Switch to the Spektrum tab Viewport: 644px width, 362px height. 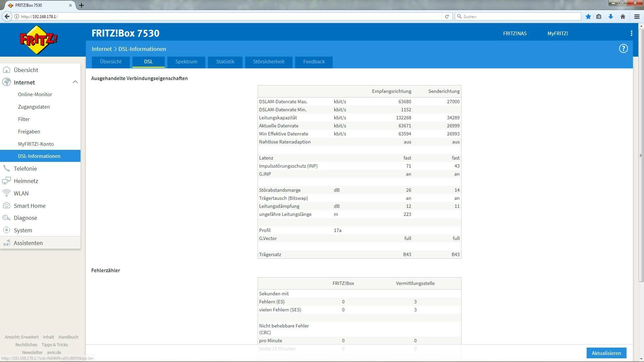click(186, 62)
